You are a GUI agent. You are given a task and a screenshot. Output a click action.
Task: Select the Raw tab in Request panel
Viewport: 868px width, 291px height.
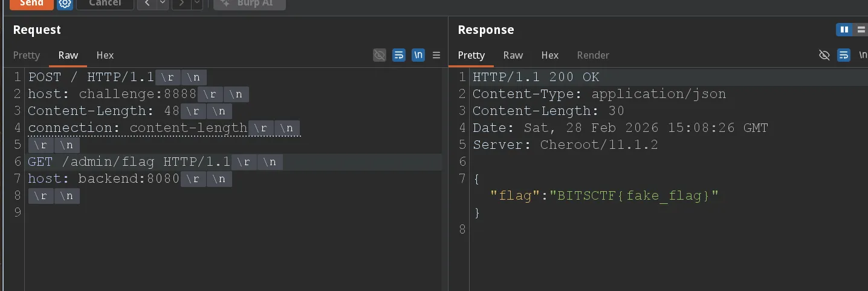[x=68, y=55]
